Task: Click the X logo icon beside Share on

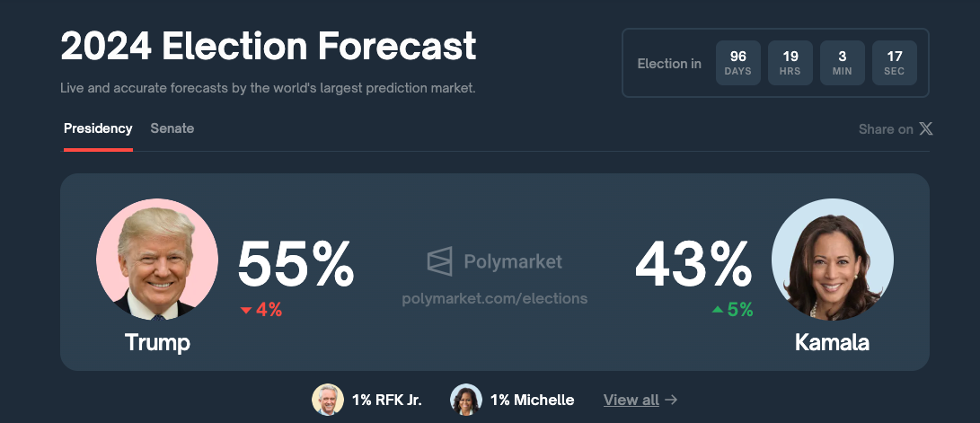Action: pyautogui.click(x=925, y=128)
